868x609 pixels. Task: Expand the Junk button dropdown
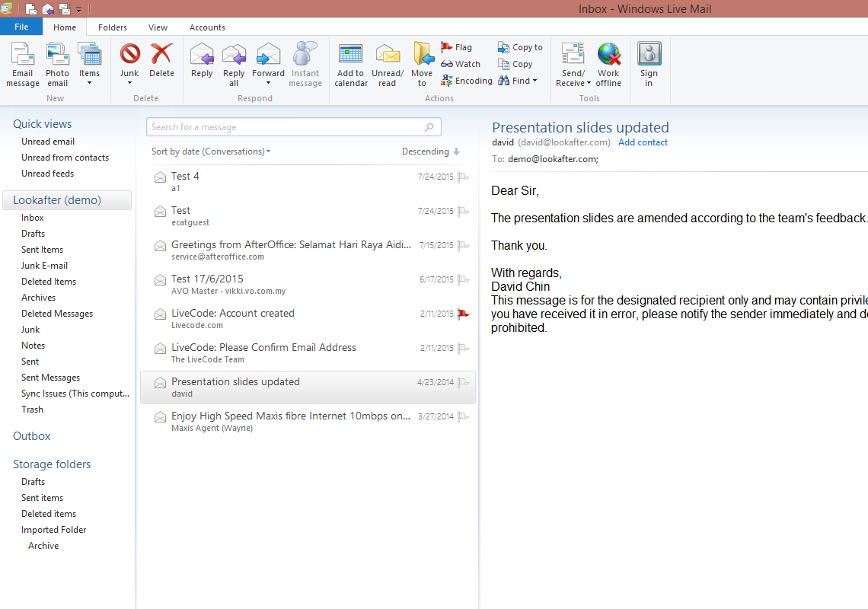pyautogui.click(x=129, y=83)
